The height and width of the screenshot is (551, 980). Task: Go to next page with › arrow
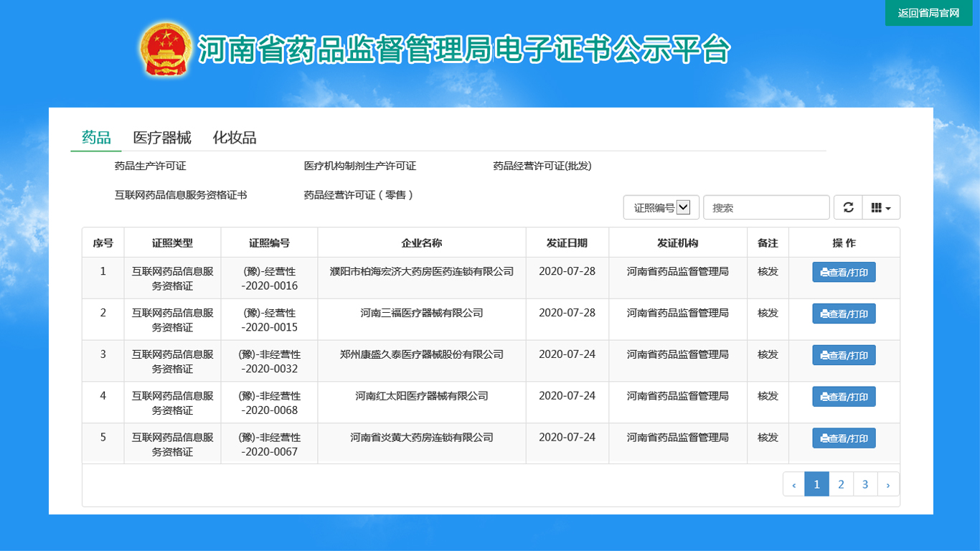(x=887, y=484)
